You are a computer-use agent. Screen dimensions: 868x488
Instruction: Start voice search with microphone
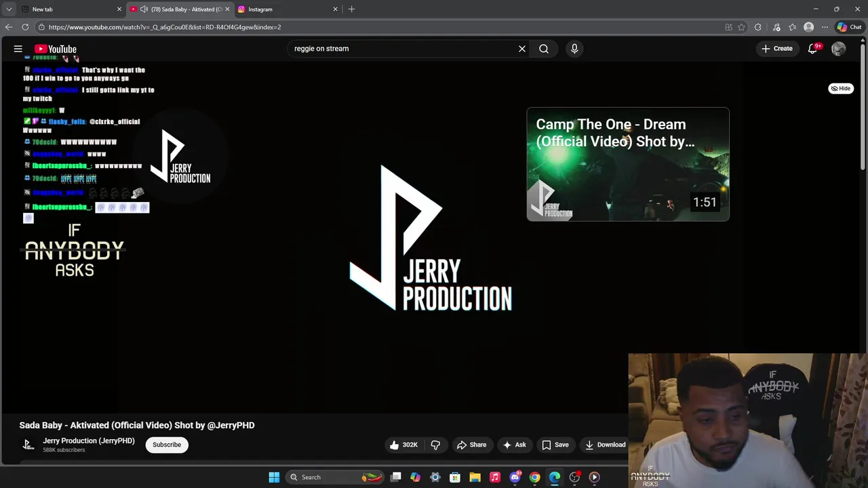574,49
